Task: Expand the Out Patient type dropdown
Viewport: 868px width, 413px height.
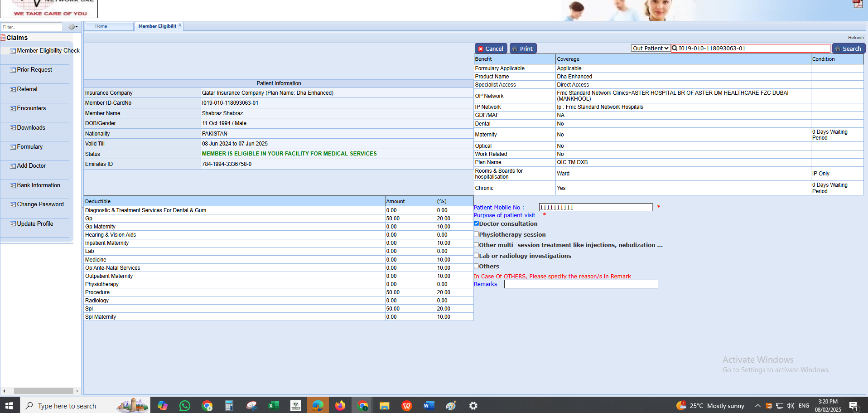Action: (650, 49)
